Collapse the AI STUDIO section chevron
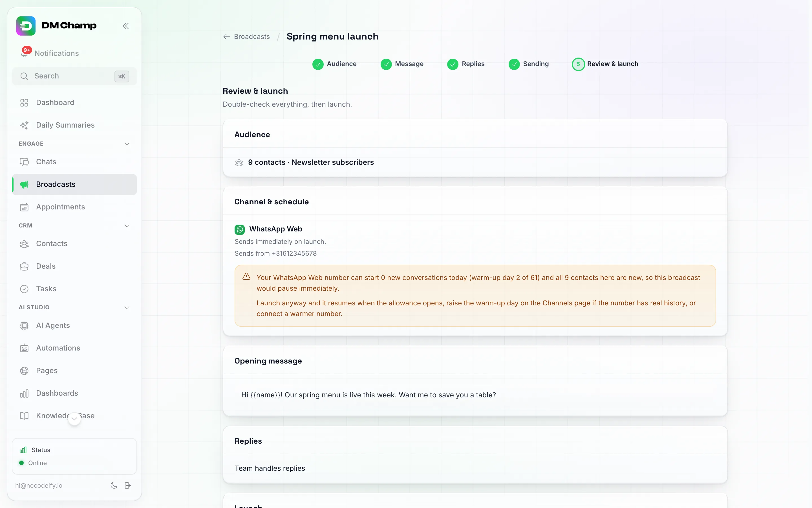Viewport: 812px width, 508px height. 127,307
